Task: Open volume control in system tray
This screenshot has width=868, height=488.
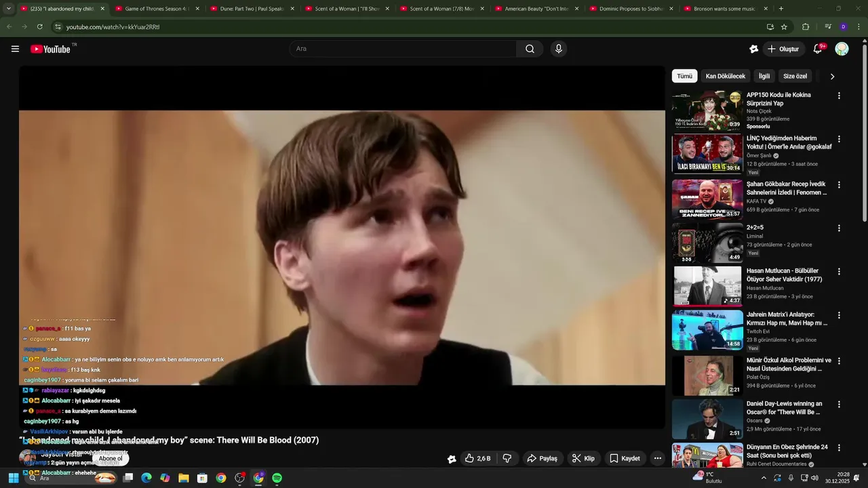Action: [815, 478]
